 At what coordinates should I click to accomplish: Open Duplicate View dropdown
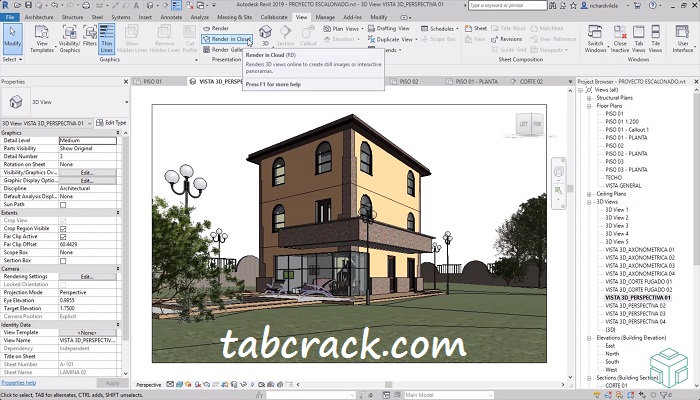(392, 39)
